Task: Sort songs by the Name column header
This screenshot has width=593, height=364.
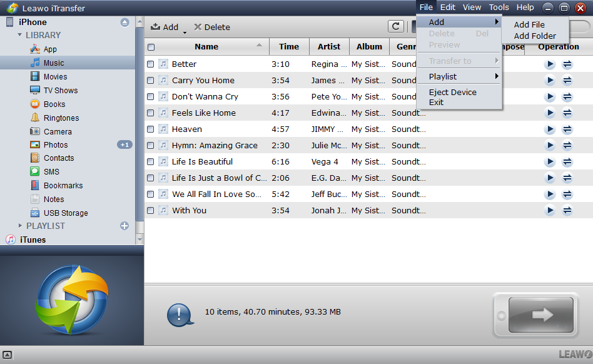Action: (x=206, y=47)
